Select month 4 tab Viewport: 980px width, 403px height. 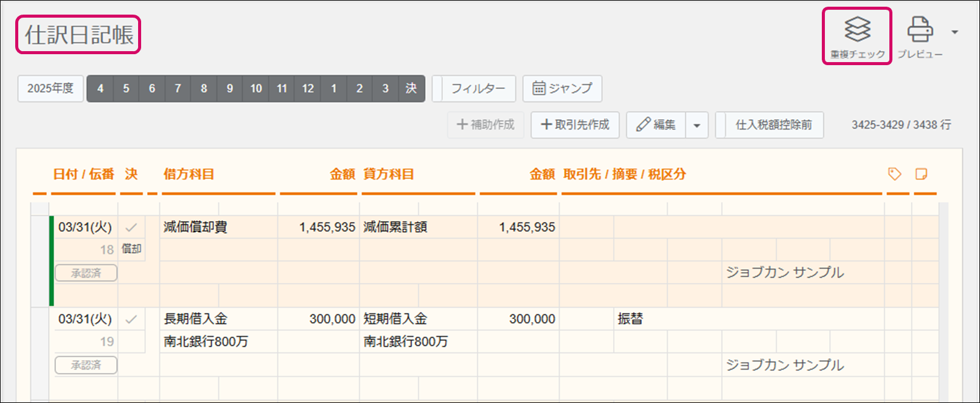pos(100,88)
